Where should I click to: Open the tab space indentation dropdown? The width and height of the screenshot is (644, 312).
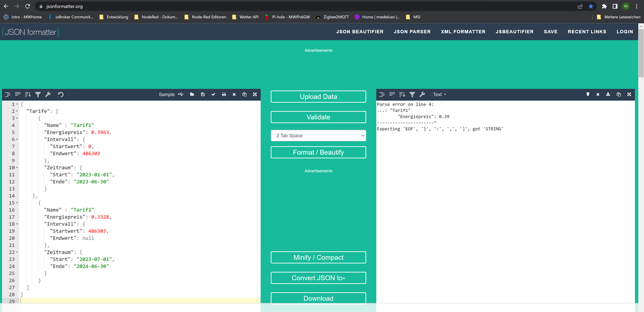[x=318, y=136]
